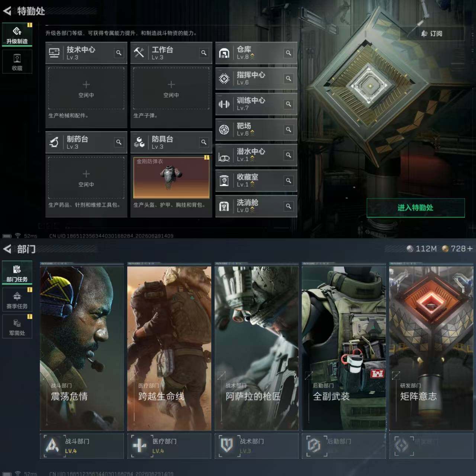Open details magnifier for 工作台

(204, 53)
